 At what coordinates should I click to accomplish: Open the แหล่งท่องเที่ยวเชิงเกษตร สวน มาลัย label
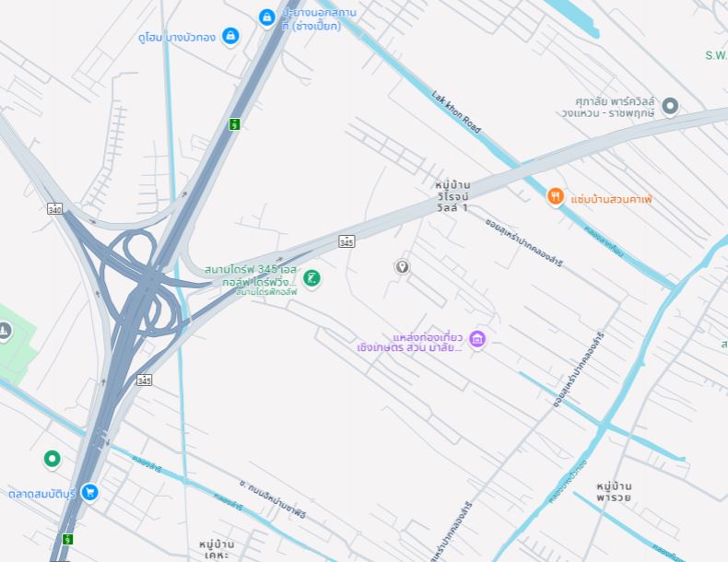410,343
